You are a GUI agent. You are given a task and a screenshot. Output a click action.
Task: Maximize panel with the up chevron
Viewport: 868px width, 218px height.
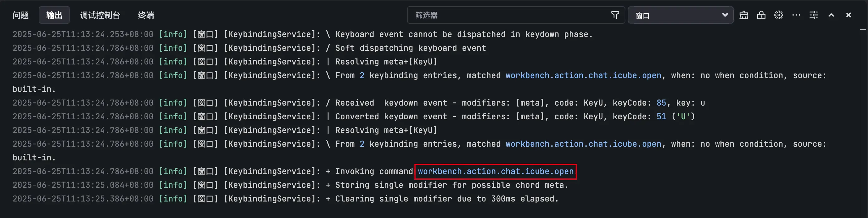831,15
